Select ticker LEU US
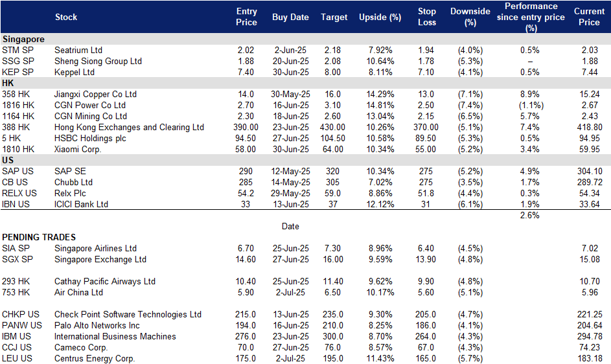Screen dimensions: 611x364 click(x=17, y=359)
